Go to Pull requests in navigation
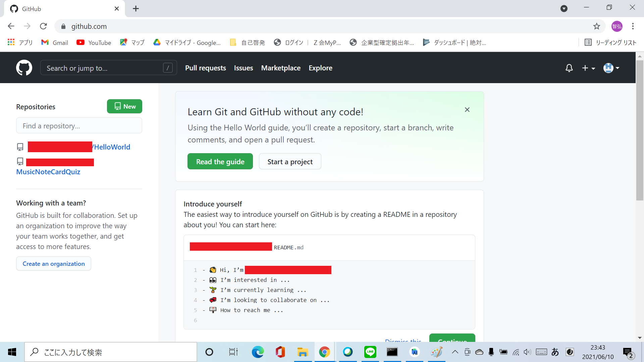This screenshot has width=644, height=362. [x=205, y=68]
